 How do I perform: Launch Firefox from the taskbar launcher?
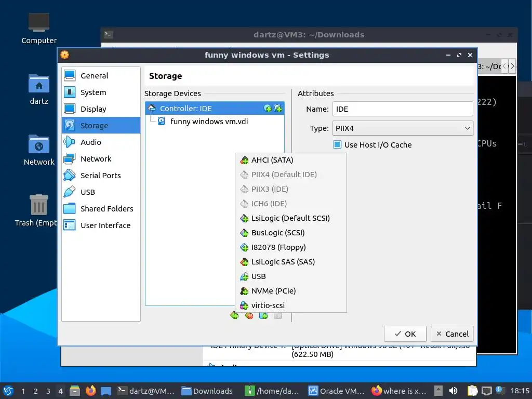90,391
